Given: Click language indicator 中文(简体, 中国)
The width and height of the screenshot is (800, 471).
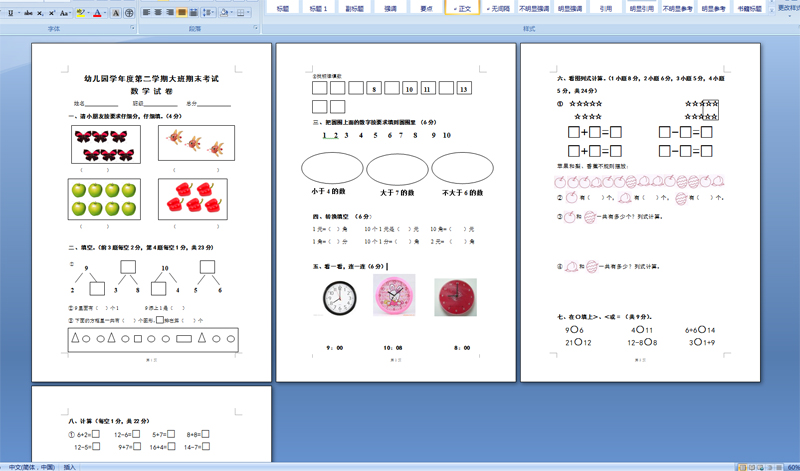Looking at the screenshot, I should tap(32, 467).
